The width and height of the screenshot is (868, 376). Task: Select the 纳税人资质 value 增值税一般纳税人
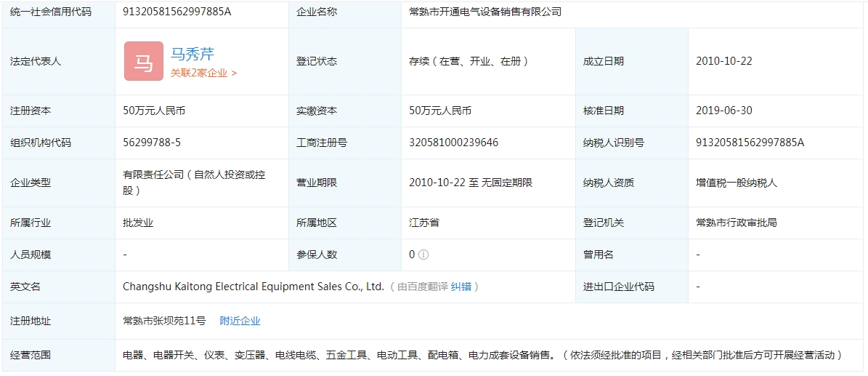pyautogui.click(x=736, y=183)
